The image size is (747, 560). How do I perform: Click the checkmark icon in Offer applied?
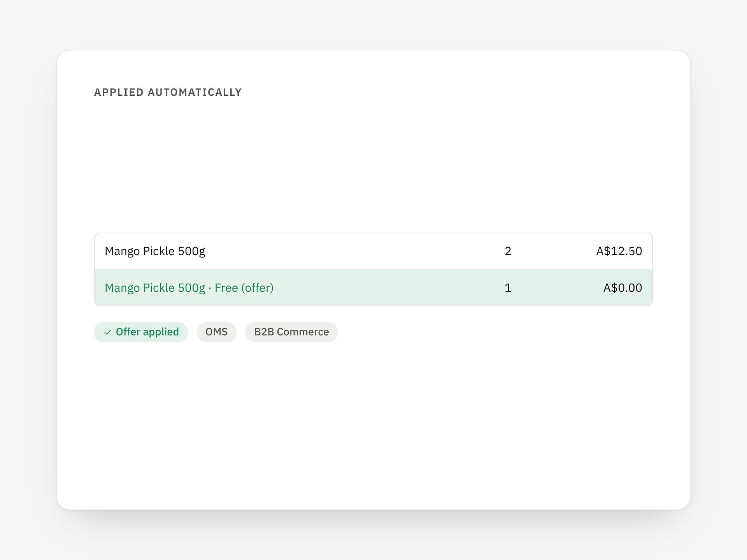(x=108, y=332)
